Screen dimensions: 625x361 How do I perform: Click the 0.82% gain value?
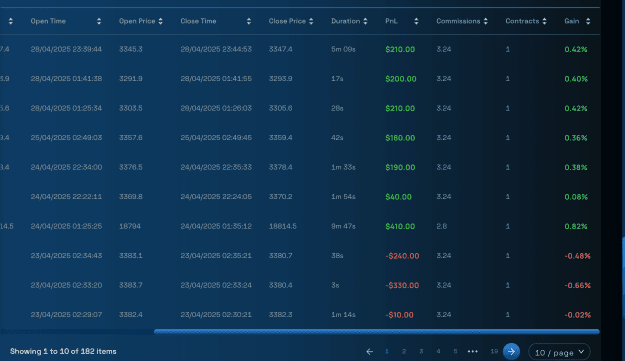(x=576, y=226)
